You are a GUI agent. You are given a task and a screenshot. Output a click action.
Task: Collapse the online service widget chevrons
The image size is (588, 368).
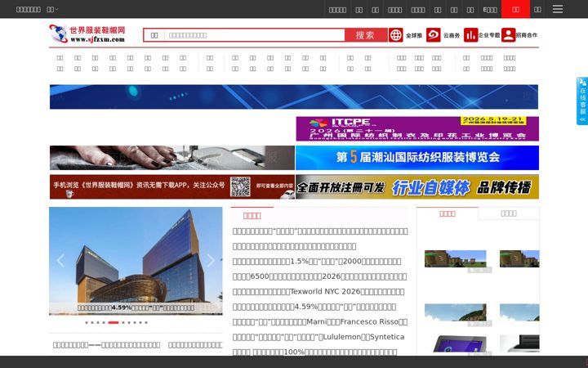[x=583, y=119]
